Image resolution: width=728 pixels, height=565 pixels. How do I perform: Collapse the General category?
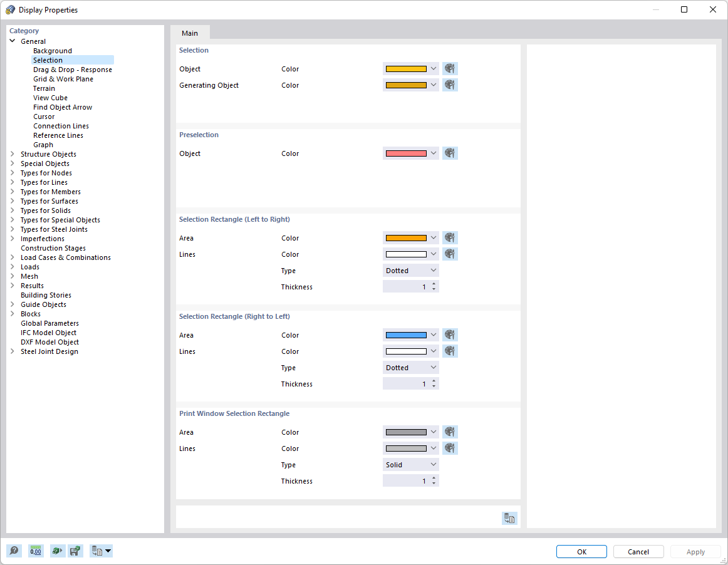13,41
